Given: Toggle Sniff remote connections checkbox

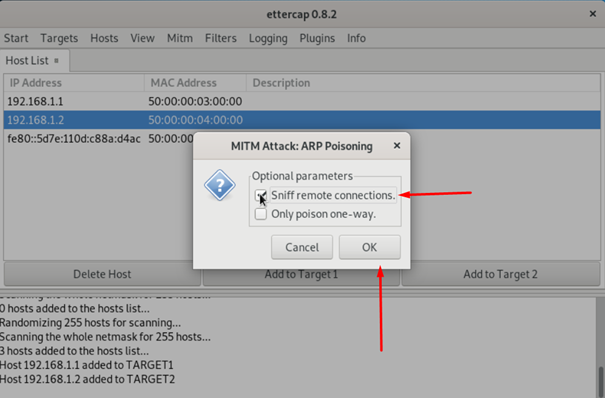Looking at the screenshot, I should 261,195.
